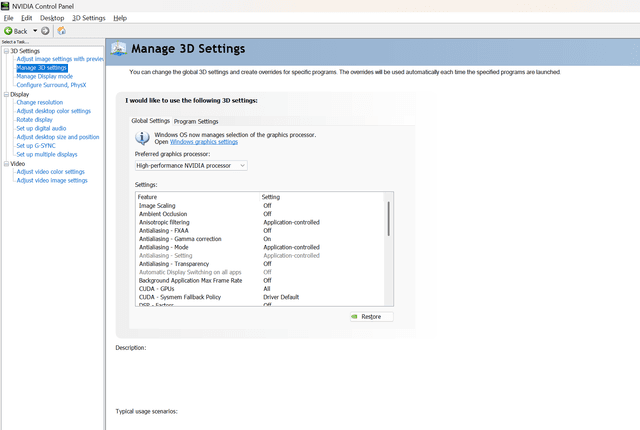Open Preferred graphics processor dropdown

point(191,166)
